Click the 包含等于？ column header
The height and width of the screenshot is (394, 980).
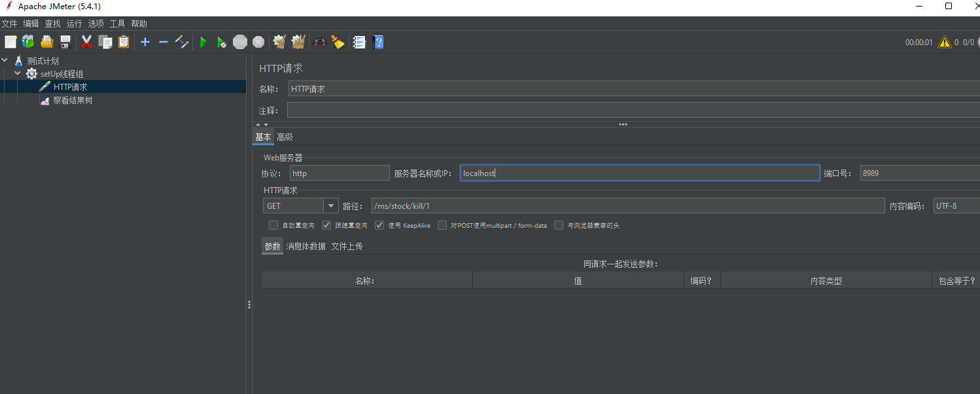(x=956, y=281)
